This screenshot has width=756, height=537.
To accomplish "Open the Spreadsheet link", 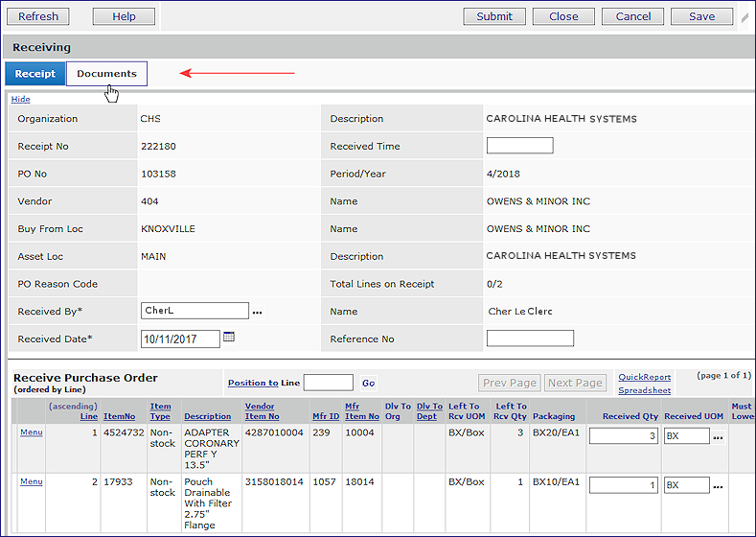I will pyautogui.click(x=644, y=390).
